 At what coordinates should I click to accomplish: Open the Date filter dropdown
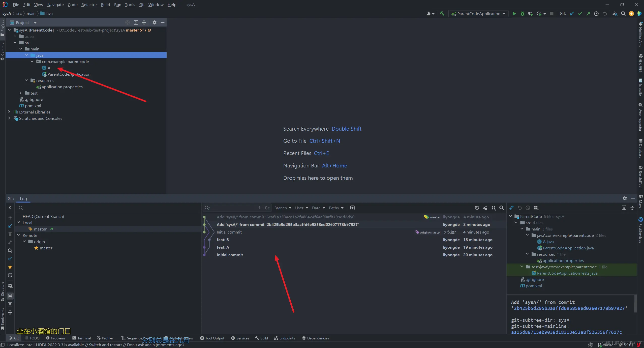318,208
